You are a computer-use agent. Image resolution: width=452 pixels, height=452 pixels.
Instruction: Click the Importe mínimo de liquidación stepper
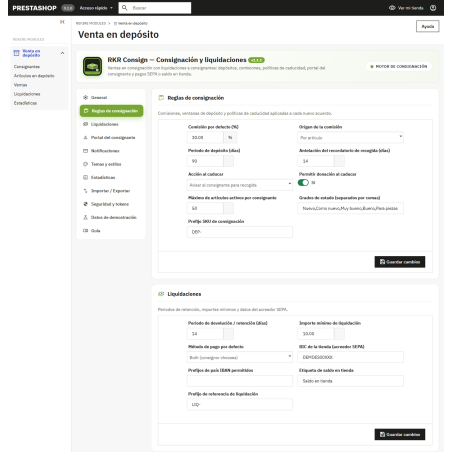(x=339, y=333)
